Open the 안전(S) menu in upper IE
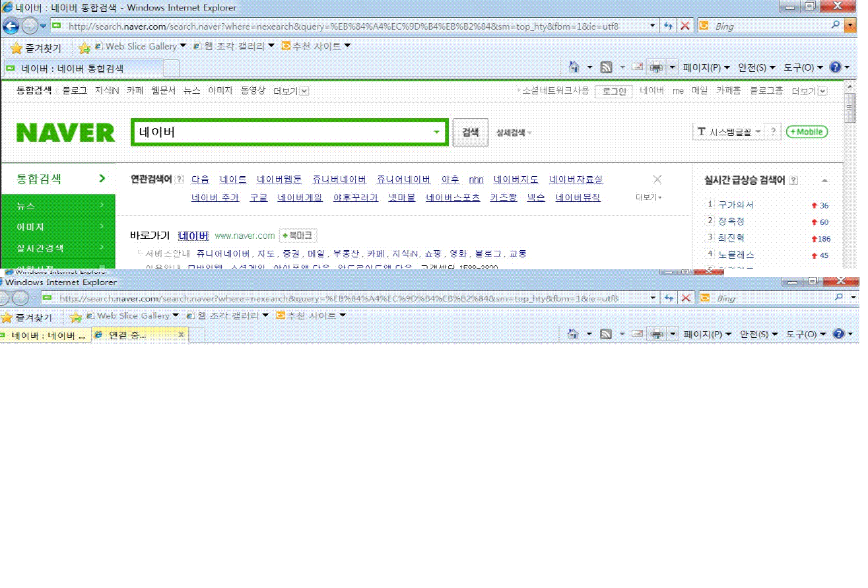Image resolution: width=868 pixels, height=588 pixels. [x=757, y=67]
